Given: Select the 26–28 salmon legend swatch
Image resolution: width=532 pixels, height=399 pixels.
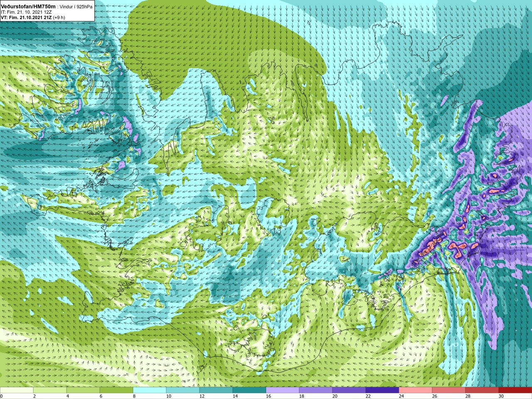Looking at the screenshot, I should tap(449, 390).
